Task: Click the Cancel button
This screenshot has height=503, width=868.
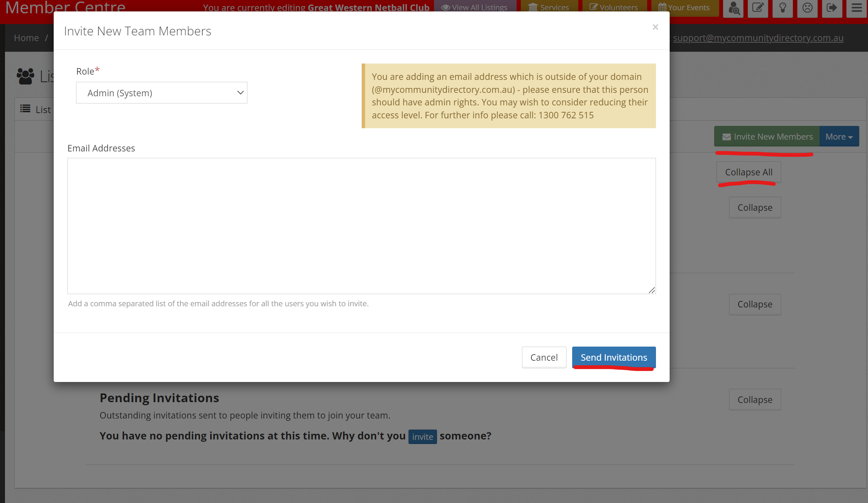Action: tap(544, 357)
